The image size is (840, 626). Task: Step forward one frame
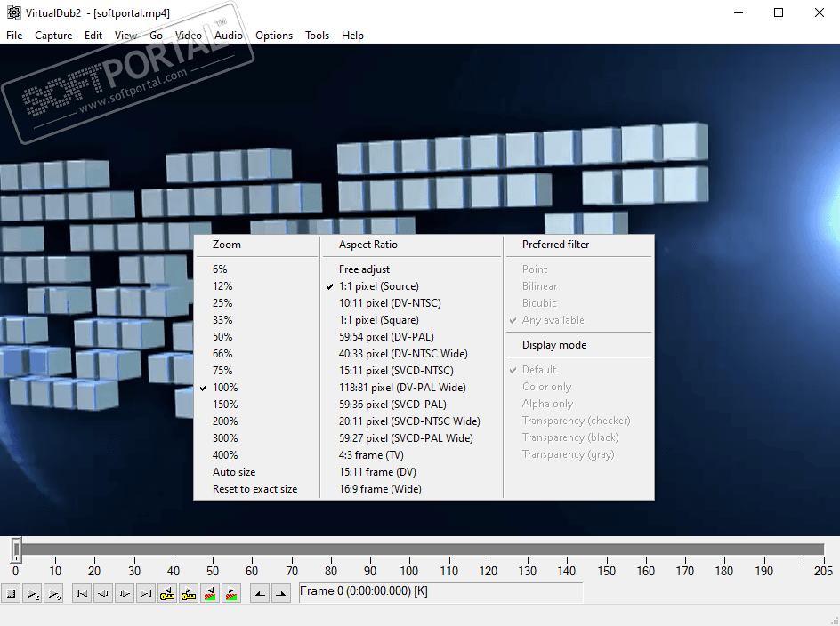coord(125,593)
